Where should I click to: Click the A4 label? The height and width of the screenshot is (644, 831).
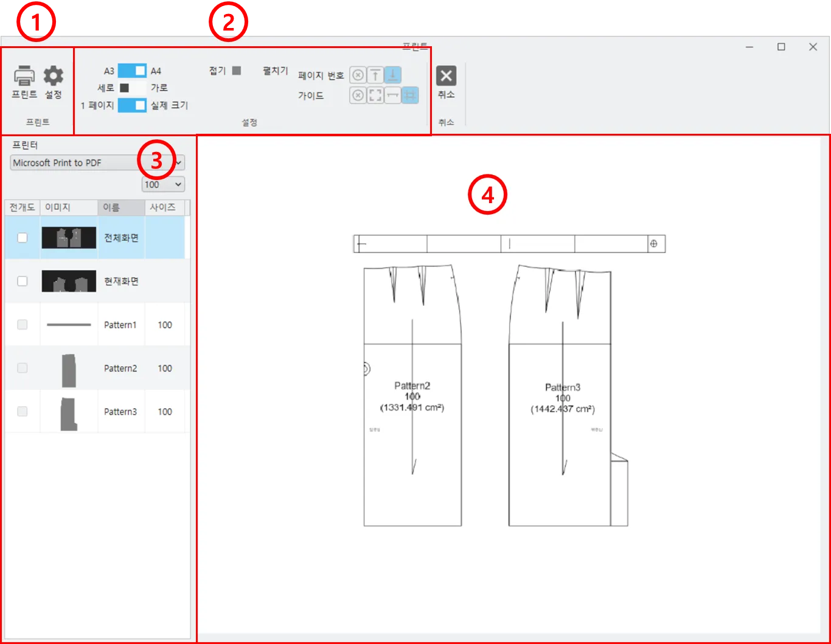156,71
